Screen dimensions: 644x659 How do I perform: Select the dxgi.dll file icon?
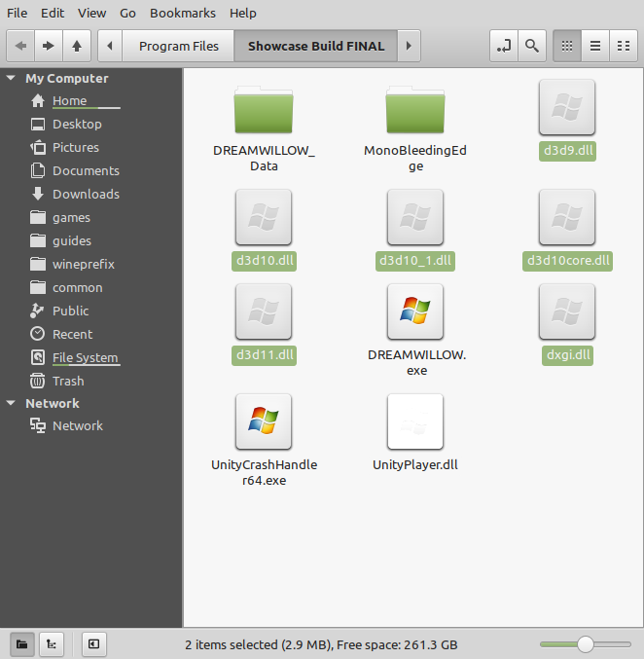(x=567, y=311)
